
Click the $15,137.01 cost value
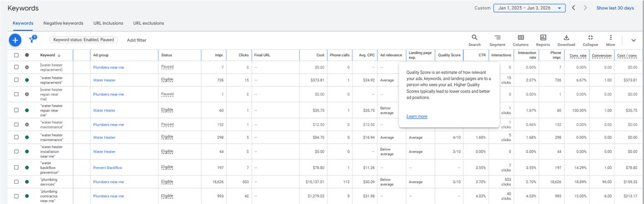click(314, 182)
